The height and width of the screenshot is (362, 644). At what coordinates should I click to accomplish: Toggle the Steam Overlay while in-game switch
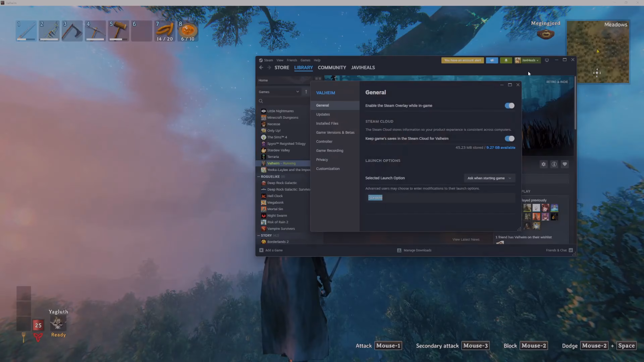(509, 106)
